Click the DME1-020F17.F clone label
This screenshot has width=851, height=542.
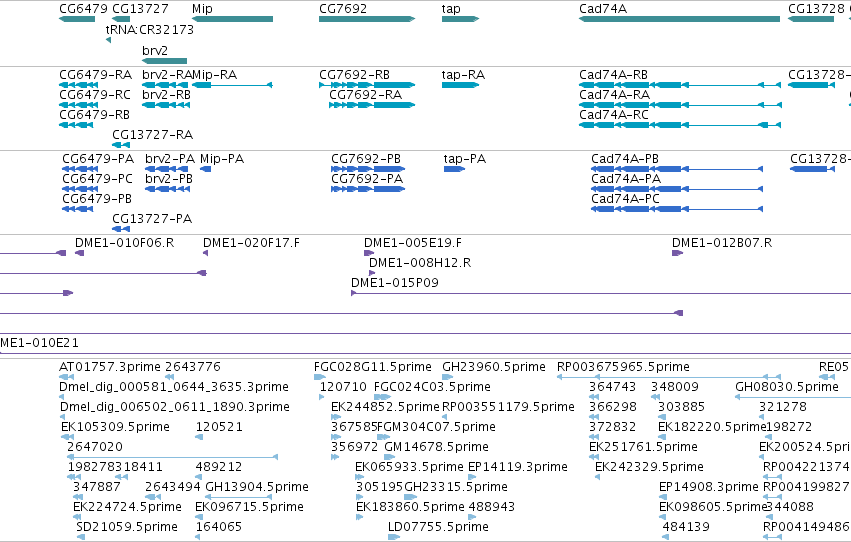[x=251, y=243]
